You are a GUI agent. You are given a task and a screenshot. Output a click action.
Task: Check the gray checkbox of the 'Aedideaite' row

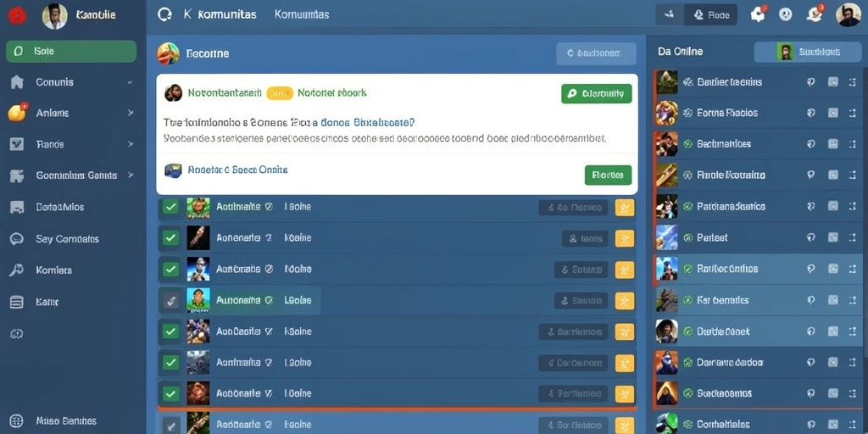coord(171,426)
